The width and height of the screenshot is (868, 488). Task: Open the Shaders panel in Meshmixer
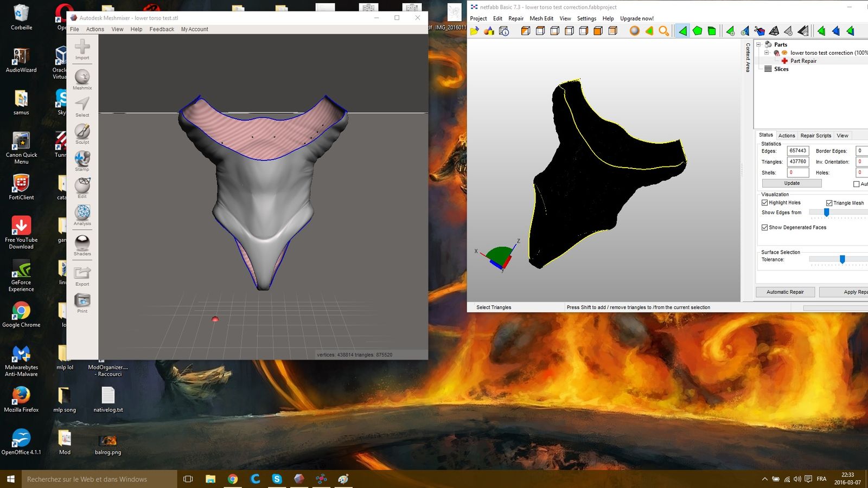(82, 245)
